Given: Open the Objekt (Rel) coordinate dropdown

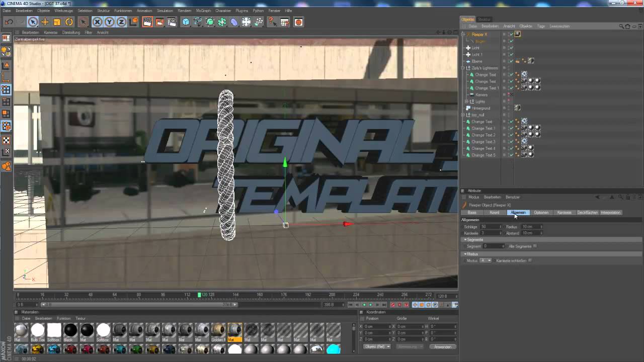Looking at the screenshot, I should [377, 346].
